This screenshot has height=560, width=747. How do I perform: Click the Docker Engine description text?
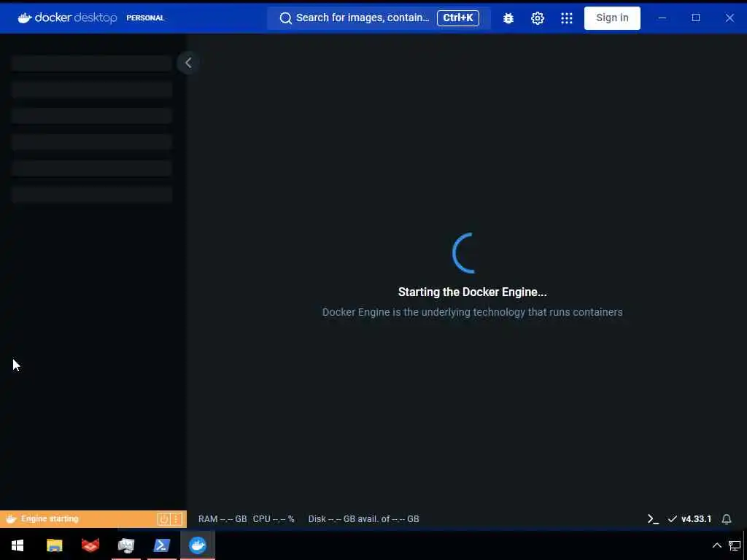pos(472,312)
